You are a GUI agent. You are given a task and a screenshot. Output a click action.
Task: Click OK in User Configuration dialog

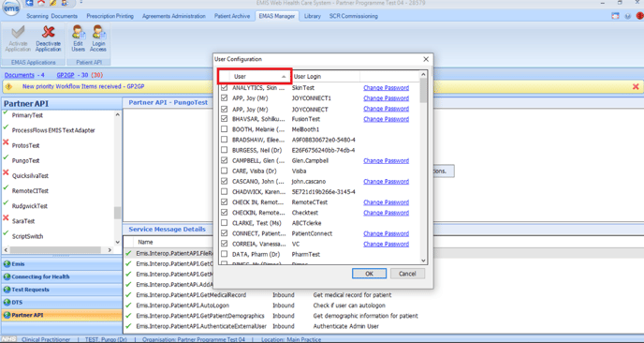point(369,274)
